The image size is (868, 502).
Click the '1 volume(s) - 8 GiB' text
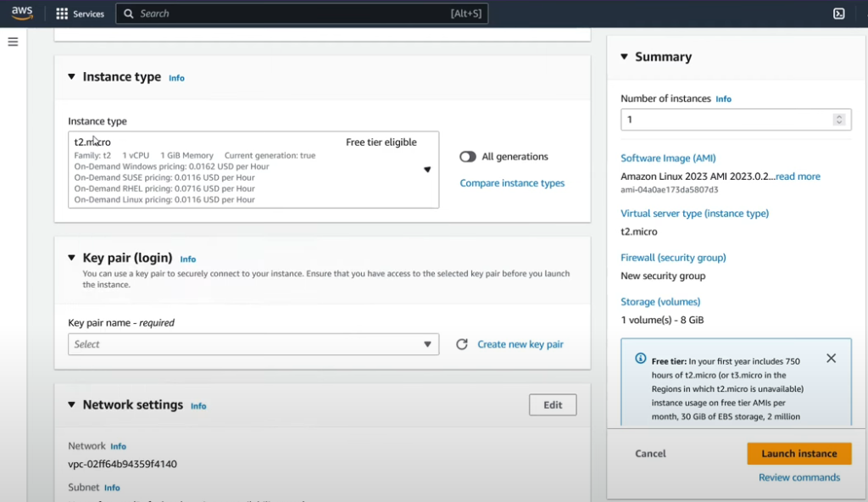click(662, 321)
